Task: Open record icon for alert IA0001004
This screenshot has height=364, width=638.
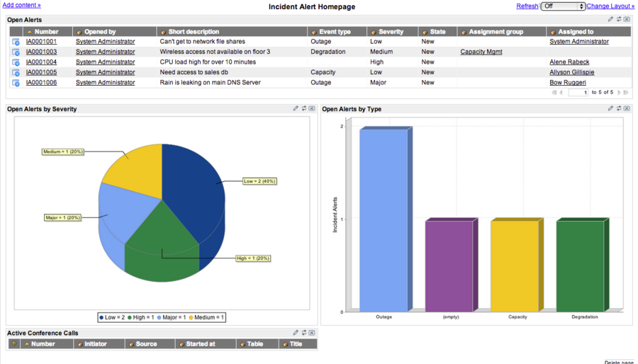Action: pos(16,62)
